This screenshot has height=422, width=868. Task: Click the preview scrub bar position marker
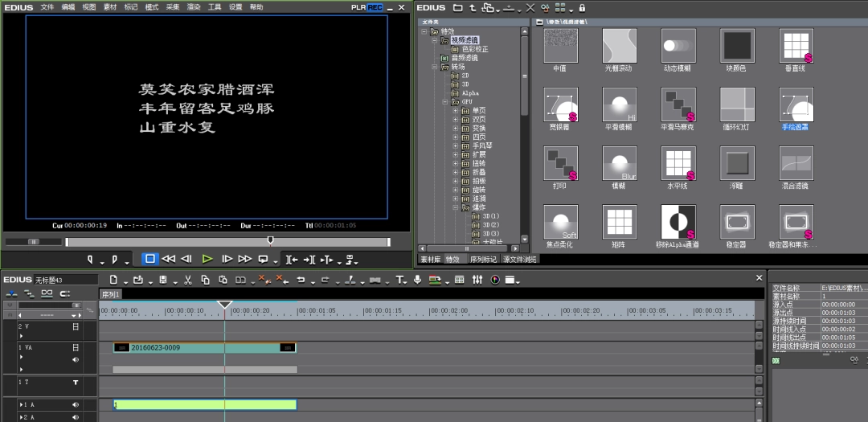coord(270,240)
